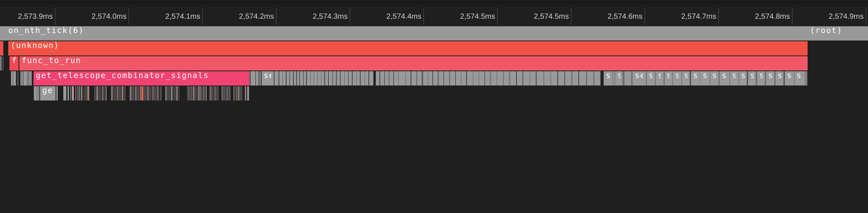Select the gray 'ge' frame in bottom row
The width and height of the screenshot is (868, 213).
[x=48, y=93]
